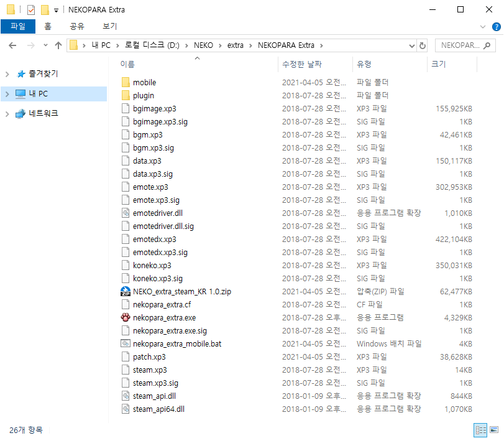Select file data.xp3

coord(147,161)
